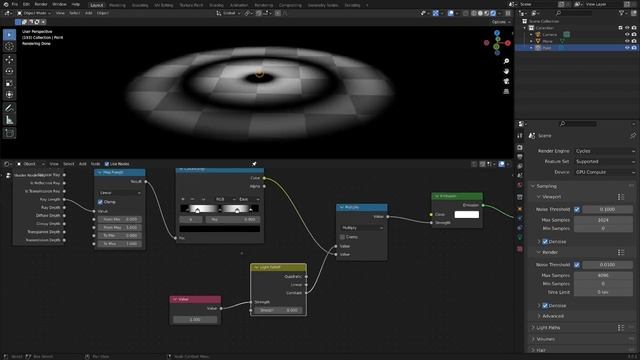This screenshot has width=640, height=360.
Task: Select the Transform tool in viewport toolbar
Action: coord(9,95)
